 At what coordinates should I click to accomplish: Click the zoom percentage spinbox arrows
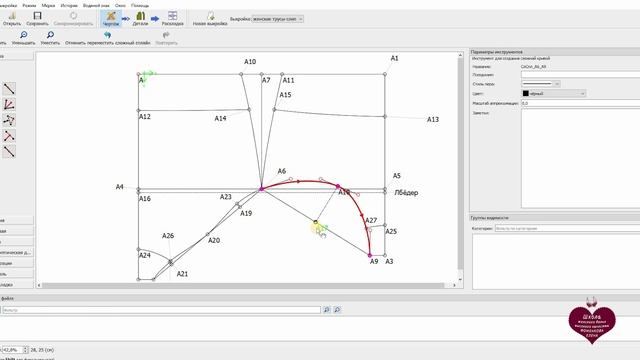tap(26, 350)
